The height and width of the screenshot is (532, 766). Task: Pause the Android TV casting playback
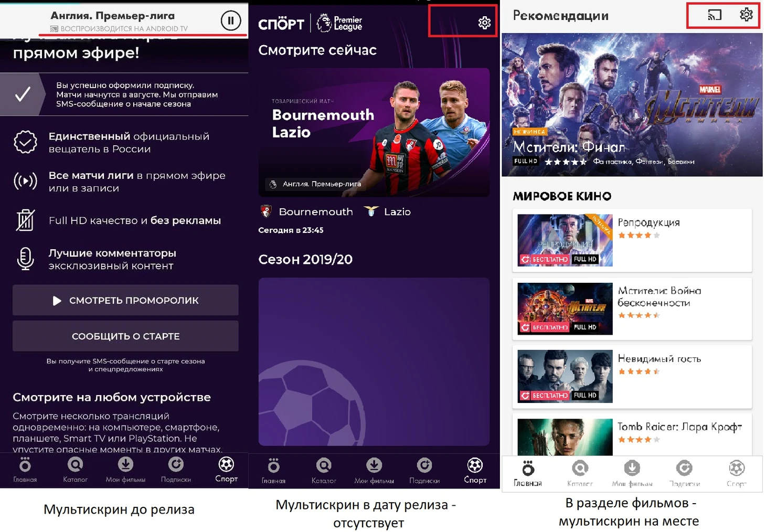[x=231, y=20]
